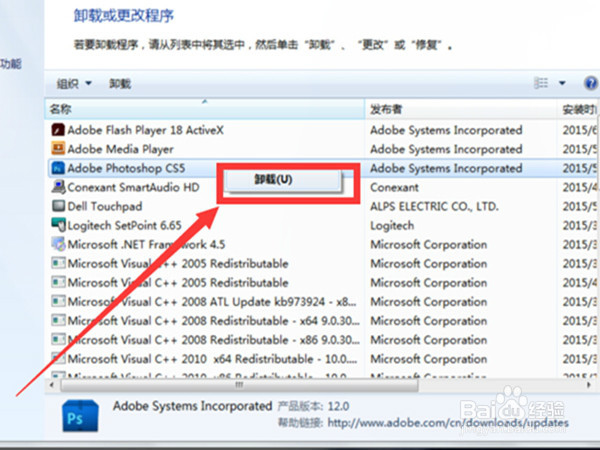Click large Ps icon in details pane
This screenshot has height=450, width=600.
[80, 416]
